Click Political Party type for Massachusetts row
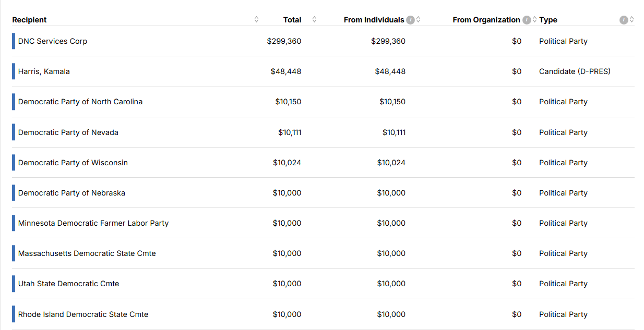This screenshot has width=644, height=330. [x=563, y=253]
